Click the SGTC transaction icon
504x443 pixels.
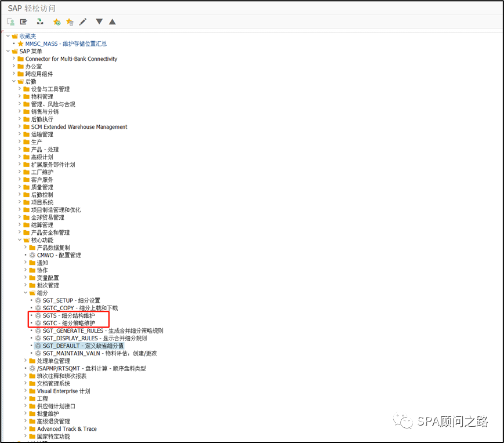(x=38, y=323)
